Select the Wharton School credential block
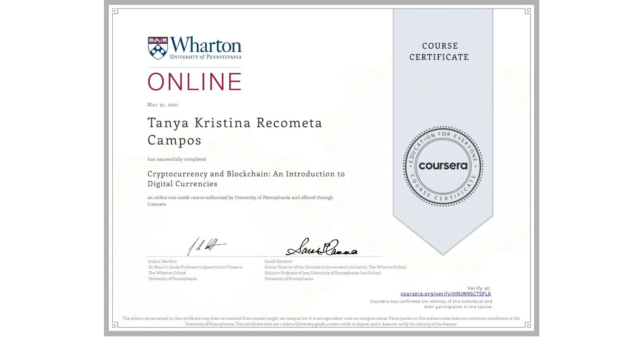The height and width of the screenshot is (337, 644). (x=195, y=270)
